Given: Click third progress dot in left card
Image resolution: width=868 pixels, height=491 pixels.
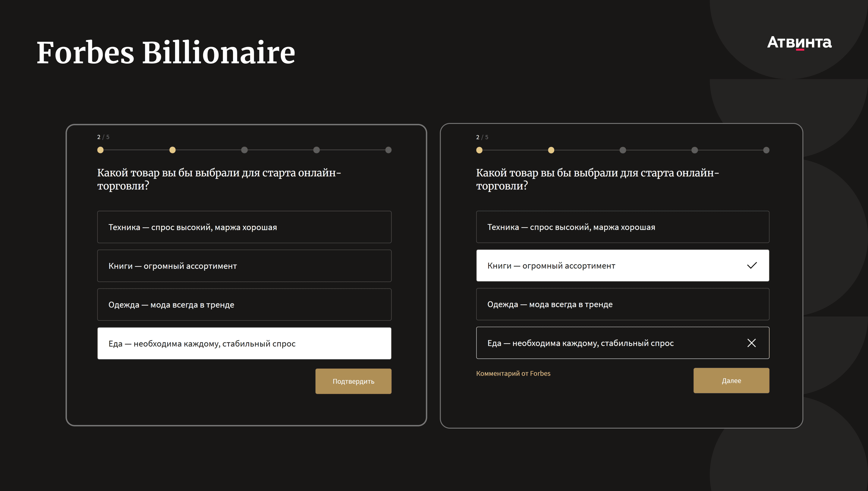Looking at the screenshot, I should coord(244,150).
